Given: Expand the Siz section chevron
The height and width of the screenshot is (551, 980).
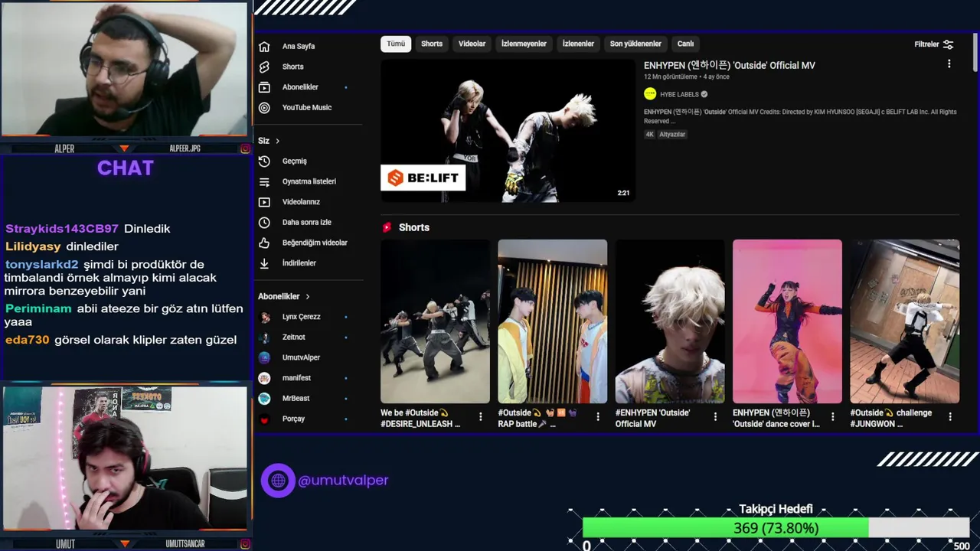Looking at the screenshot, I should tap(277, 141).
